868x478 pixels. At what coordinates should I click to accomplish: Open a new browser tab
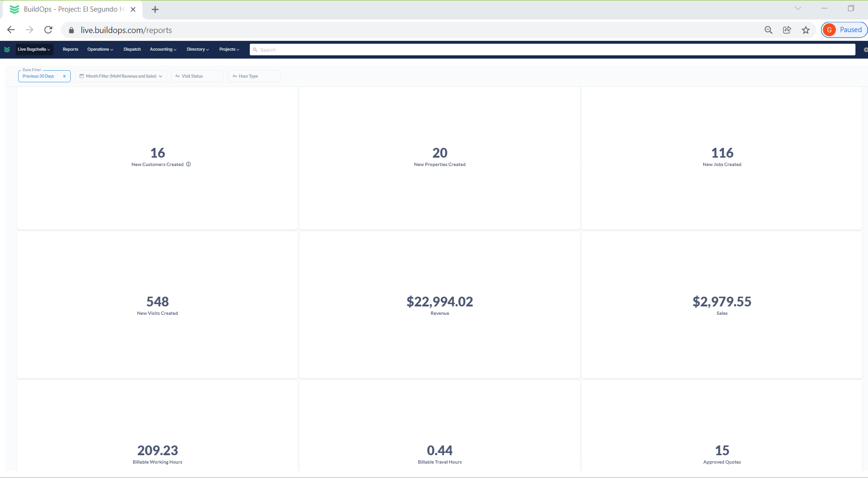pyautogui.click(x=155, y=9)
